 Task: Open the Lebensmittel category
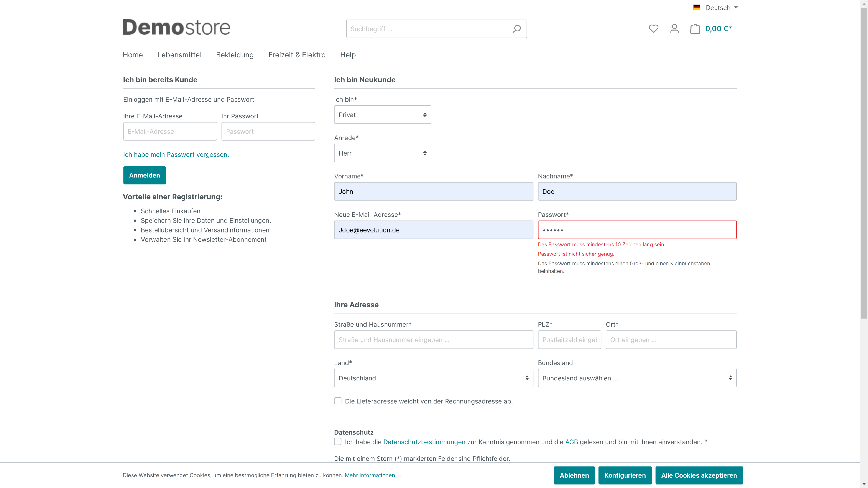click(179, 55)
